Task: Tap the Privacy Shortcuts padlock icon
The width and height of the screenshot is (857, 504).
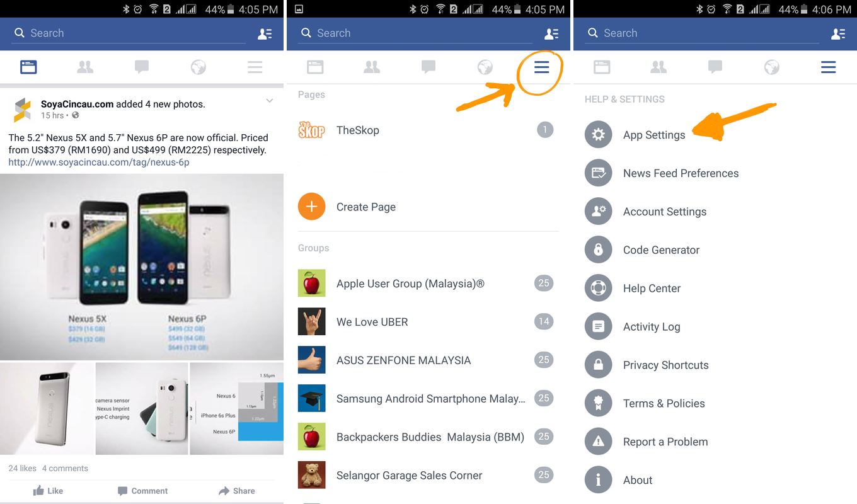Action: coord(598,365)
